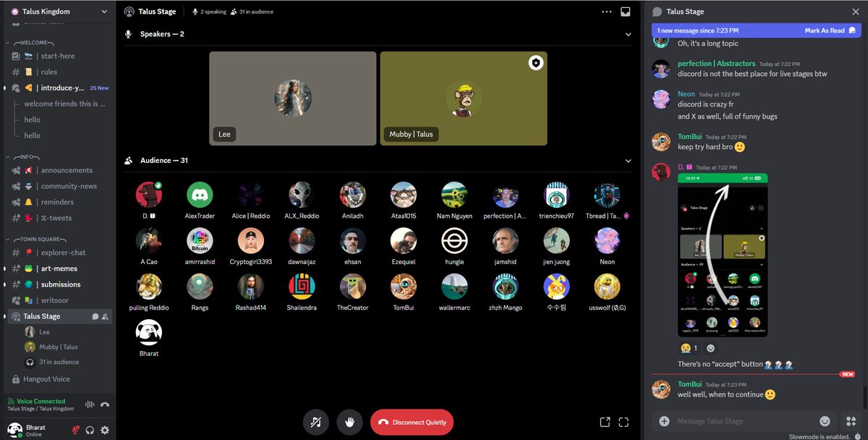The image size is (868, 440).
Task: Click amirrashid's Bitcoin avatar
Action: (200, 241)
